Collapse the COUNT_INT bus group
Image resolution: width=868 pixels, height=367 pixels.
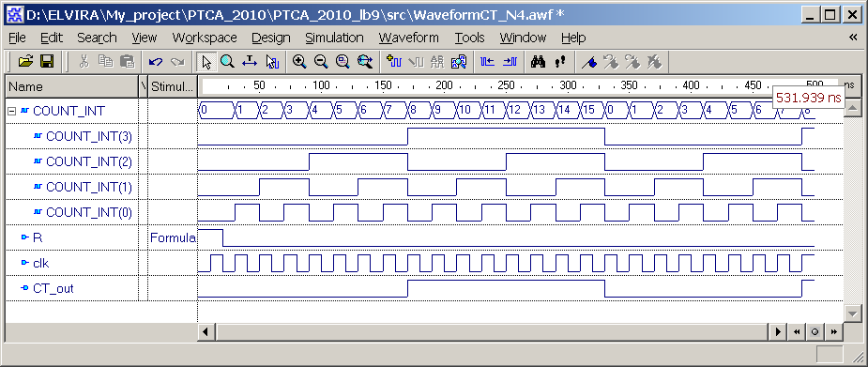[x=11, y=111]
